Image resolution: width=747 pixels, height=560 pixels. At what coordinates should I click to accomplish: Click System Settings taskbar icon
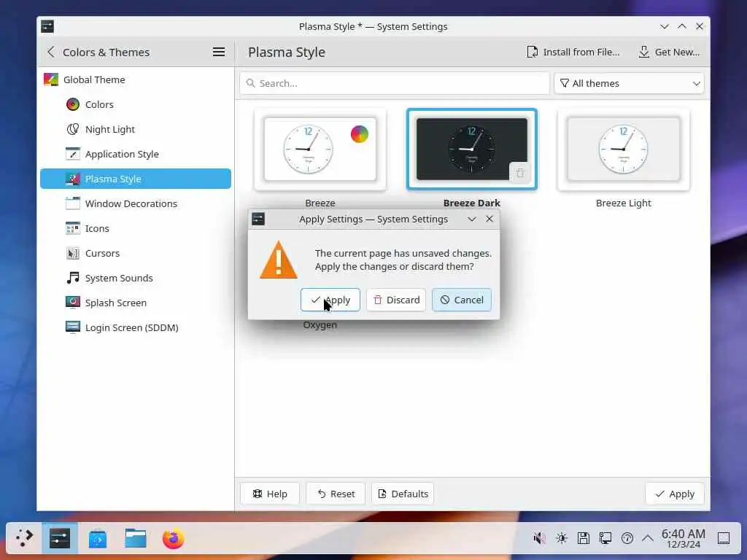coord(60,538)
